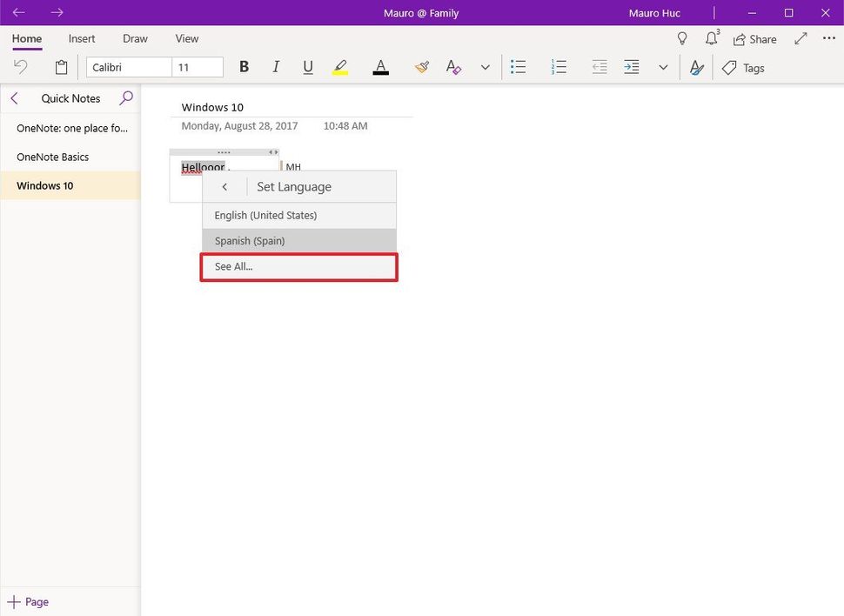844x616 pixels.
Task: Select the Format Painter
Action: click(x=421, y=67)
